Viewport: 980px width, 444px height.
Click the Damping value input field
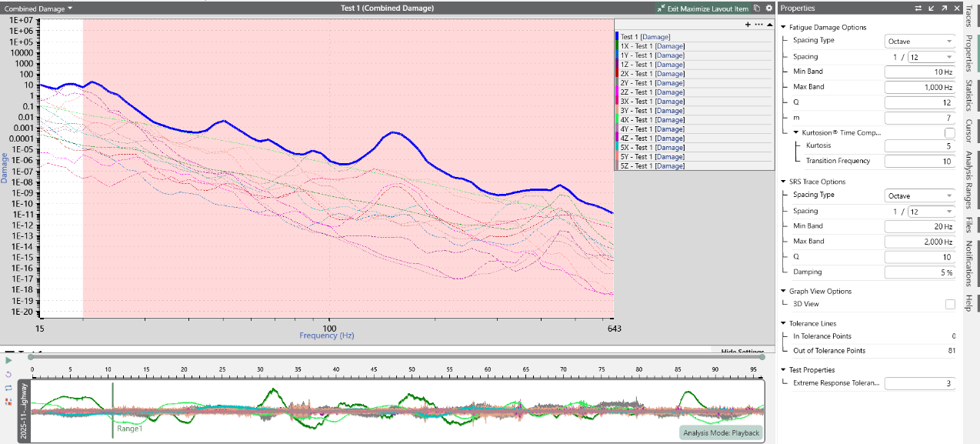coord(919,272)
